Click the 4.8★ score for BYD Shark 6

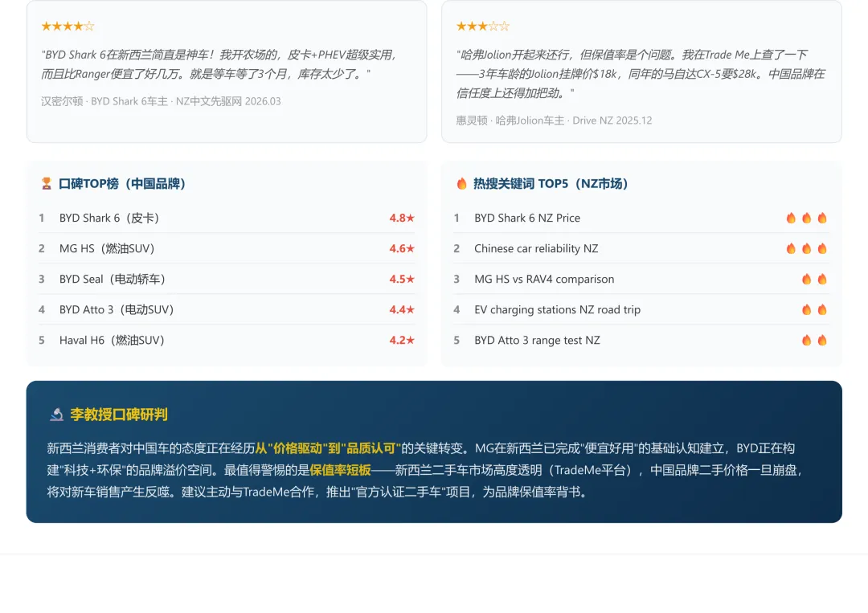point(402,218)
